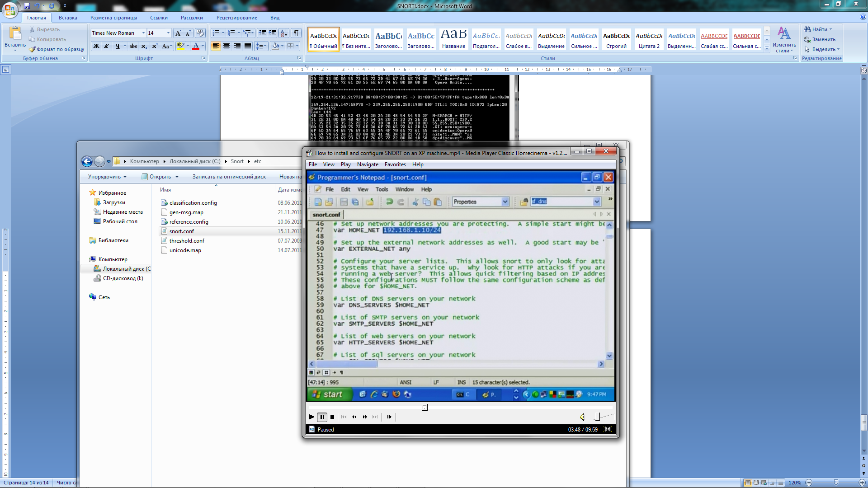The width and height of the screenshot is (868, 488).
Task: Click Format Painter (Формат по образцу)
Action: click(57, 49)
